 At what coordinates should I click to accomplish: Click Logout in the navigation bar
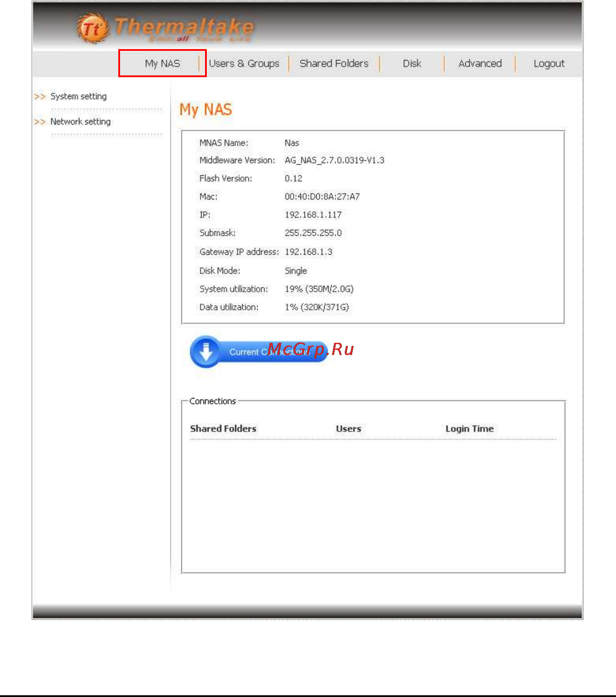[x=549, y=64]
